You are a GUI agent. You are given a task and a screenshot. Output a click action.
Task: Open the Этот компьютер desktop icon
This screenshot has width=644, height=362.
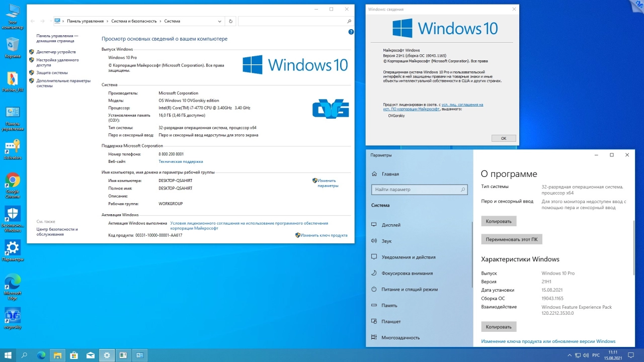tap(13, 16)
